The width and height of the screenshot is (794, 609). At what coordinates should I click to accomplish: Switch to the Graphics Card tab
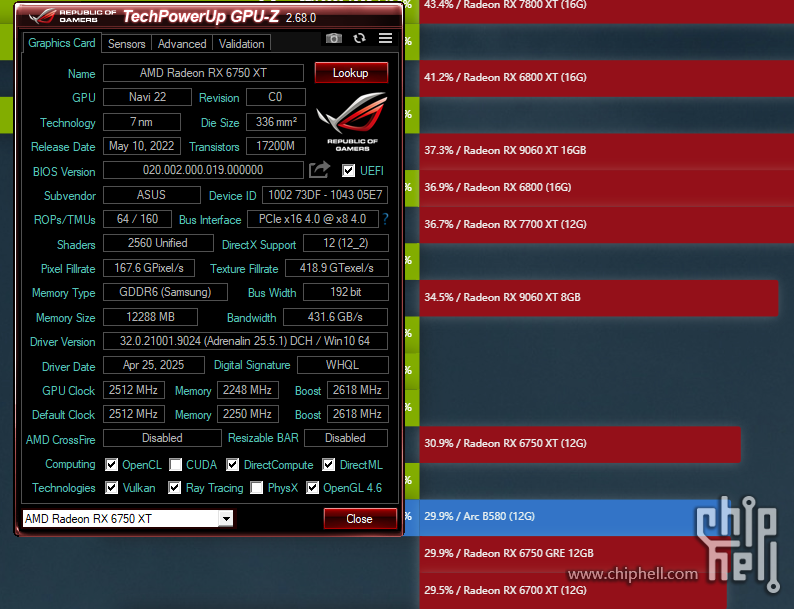pyautogui.click(x=62, y=43)
